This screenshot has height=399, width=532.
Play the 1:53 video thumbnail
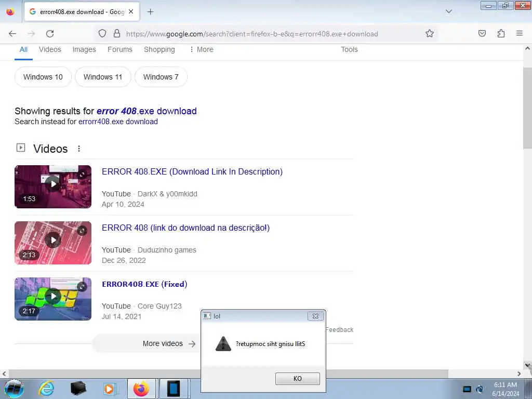[x=53, y=187]
